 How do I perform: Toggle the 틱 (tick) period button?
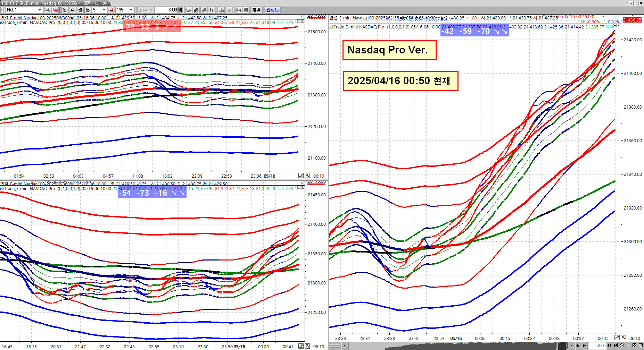111,10
